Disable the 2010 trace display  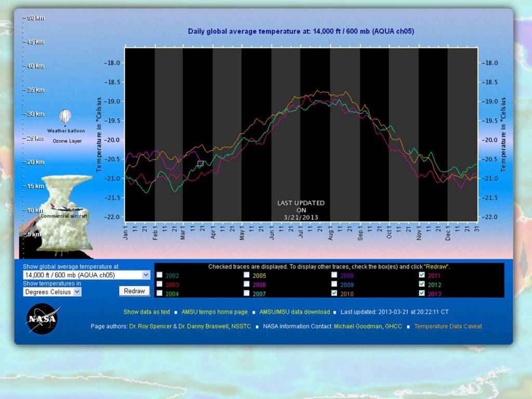tap(334, 294)
